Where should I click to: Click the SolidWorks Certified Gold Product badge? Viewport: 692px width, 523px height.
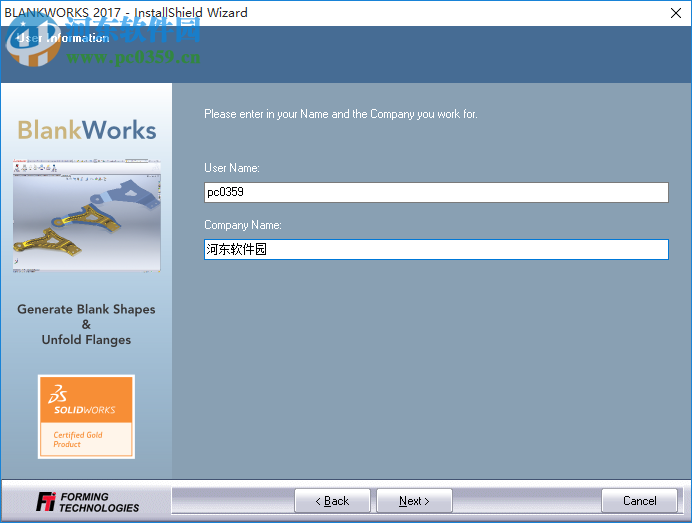86,417
